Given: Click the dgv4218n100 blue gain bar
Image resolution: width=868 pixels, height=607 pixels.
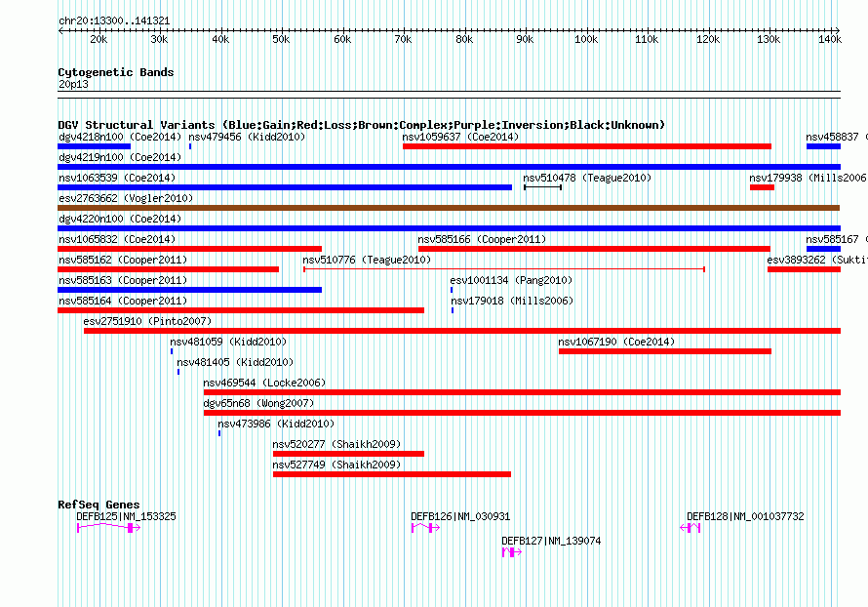Looking at the screenshot, I should tap(94, 146).
